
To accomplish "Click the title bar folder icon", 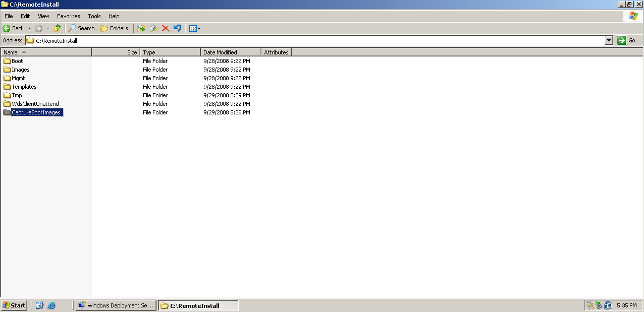I will [x=5, y=4].
